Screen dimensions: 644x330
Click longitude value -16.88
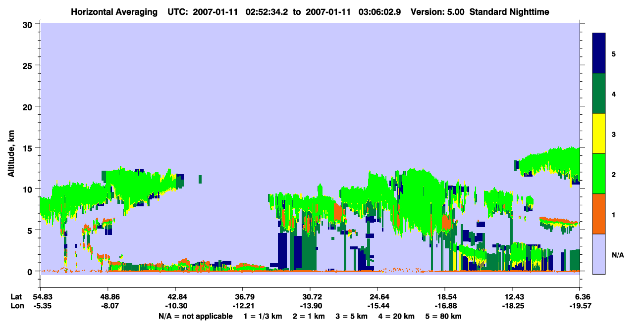pyautogui.click(x=445, y=306)
